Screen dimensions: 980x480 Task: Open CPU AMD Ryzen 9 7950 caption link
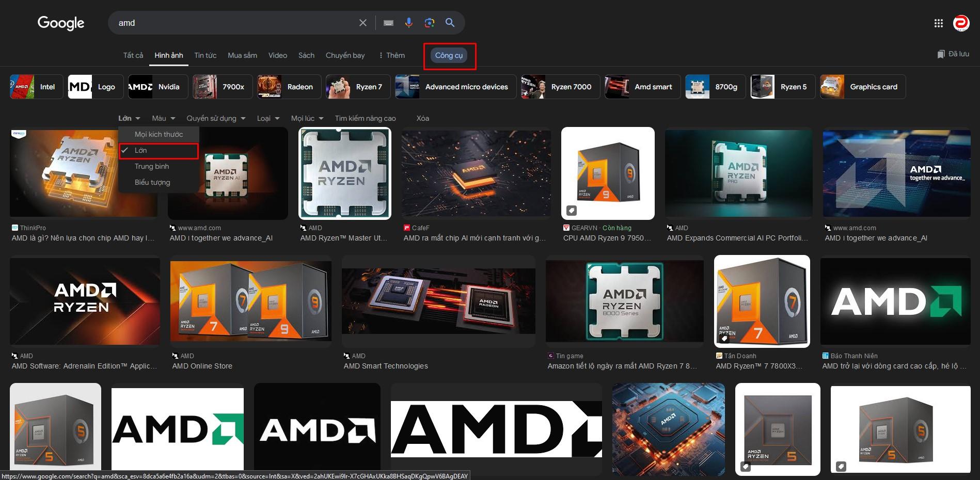(607, 238)
